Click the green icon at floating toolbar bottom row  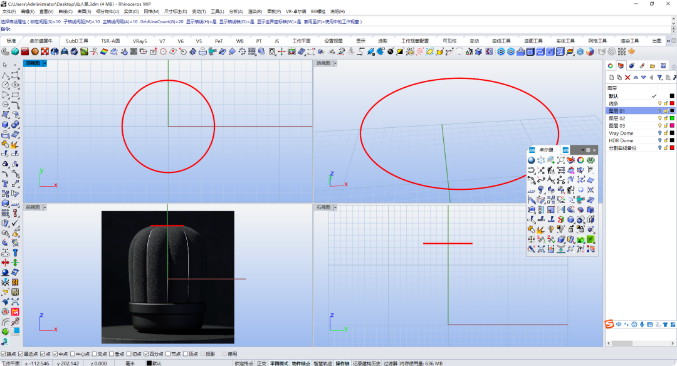pos(590,239)
